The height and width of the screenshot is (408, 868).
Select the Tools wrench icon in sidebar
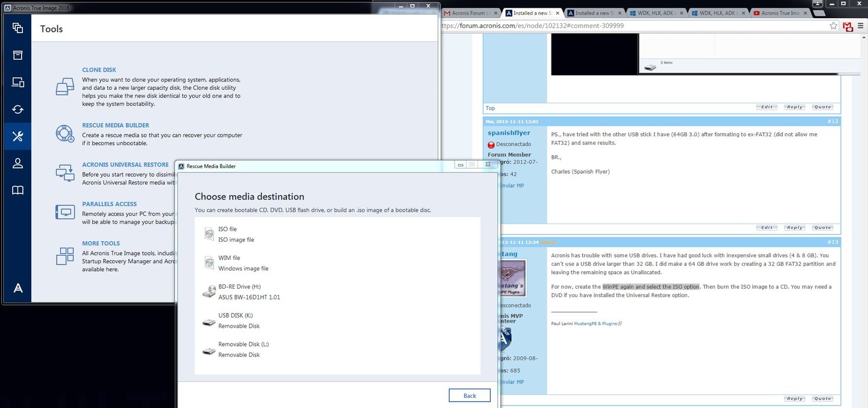17,136
